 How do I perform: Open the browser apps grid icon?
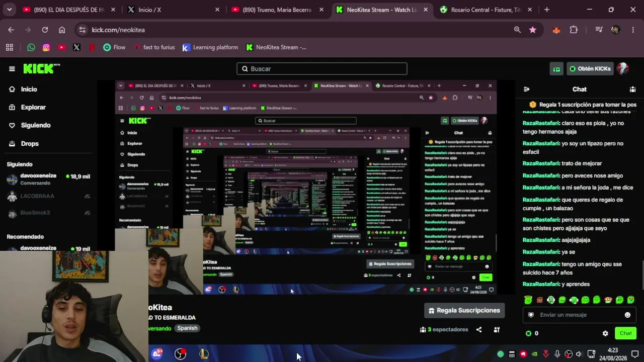[9, 47]
